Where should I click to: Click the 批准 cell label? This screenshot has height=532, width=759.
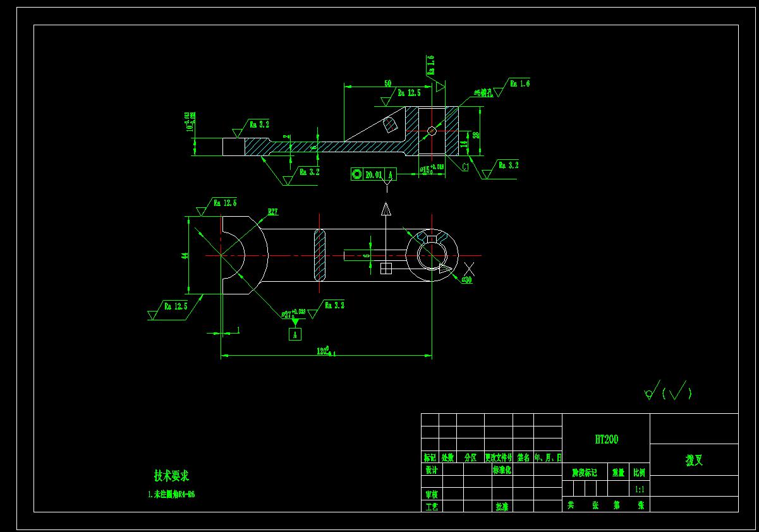(x=502, y=507)
